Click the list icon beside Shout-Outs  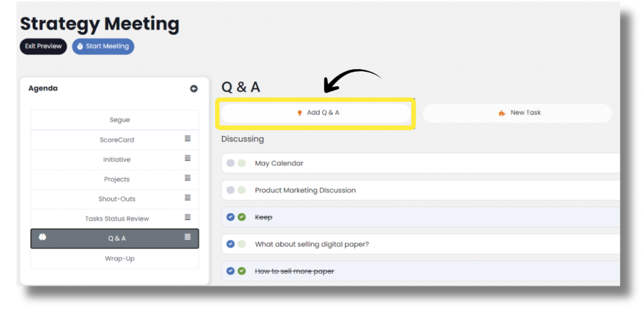(x=187, y=198)
